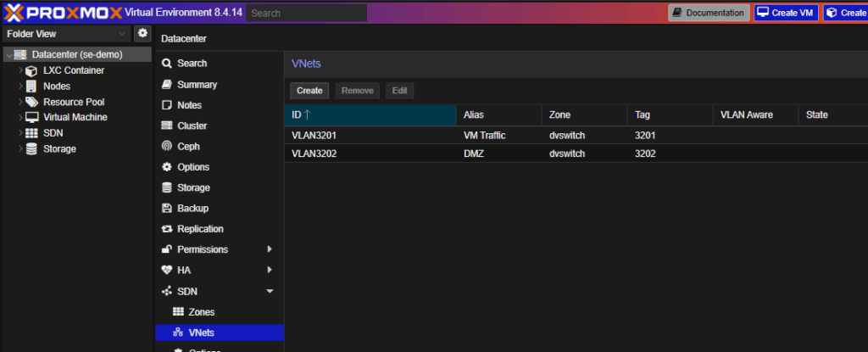Viewport: 868px width, 352px height.
Task: Click the VNets sitemap icon
Action: point(178,332)
